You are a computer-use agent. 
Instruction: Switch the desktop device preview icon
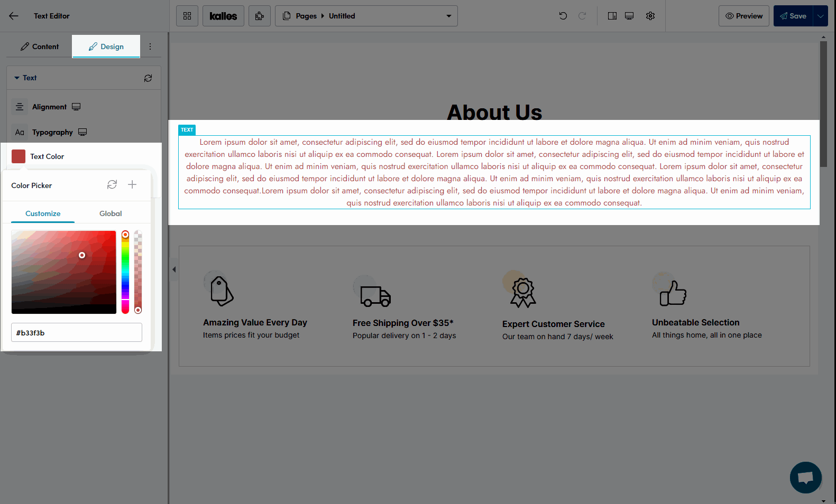[x=629, y=16]
